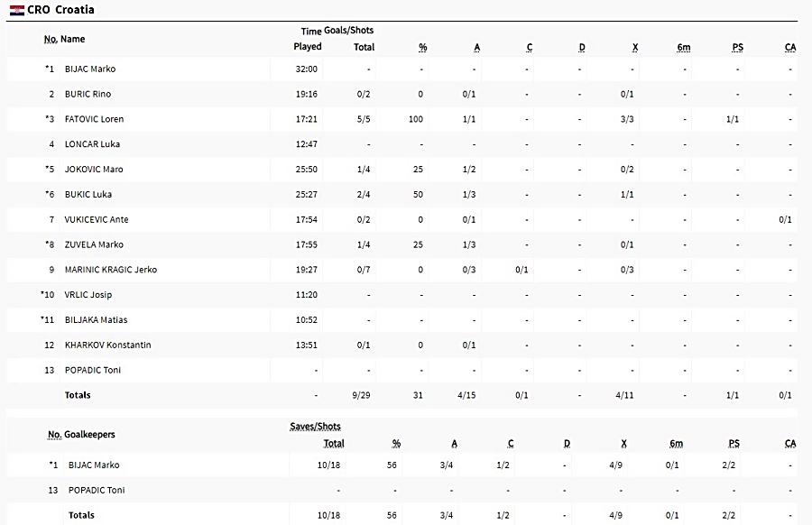Click the D column header in goalkeepers table
The image size is (812, 525).
(567, 443)
